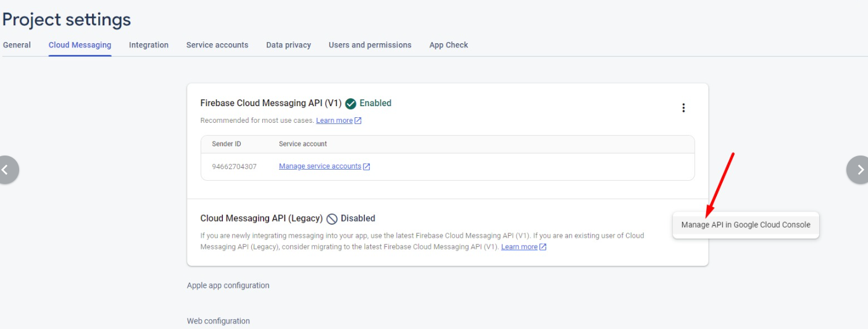Switch to the General tab
Screen dimensions: 868x329
coord(17,45)
